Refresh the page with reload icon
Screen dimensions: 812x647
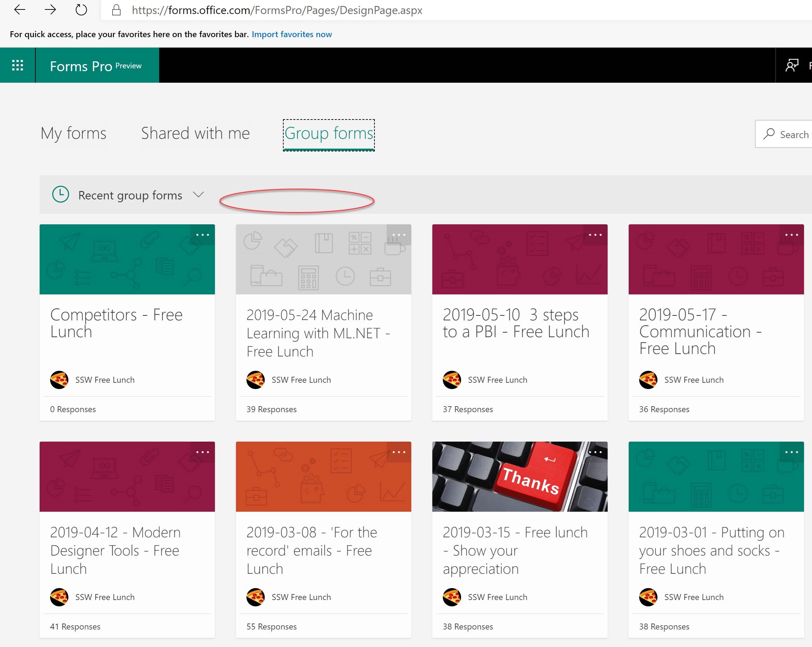click(x=81, y=10)
